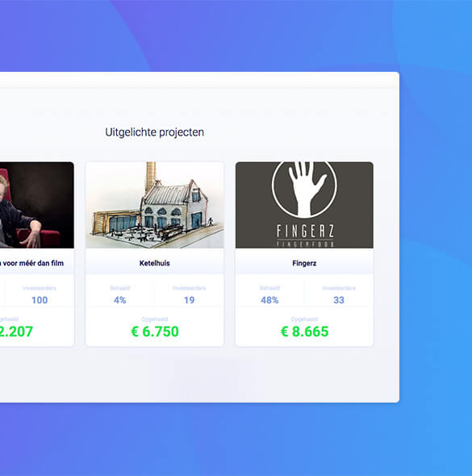Click the partially visible 2.207 amount
The image size is (472, 476).
coord(16,332)
